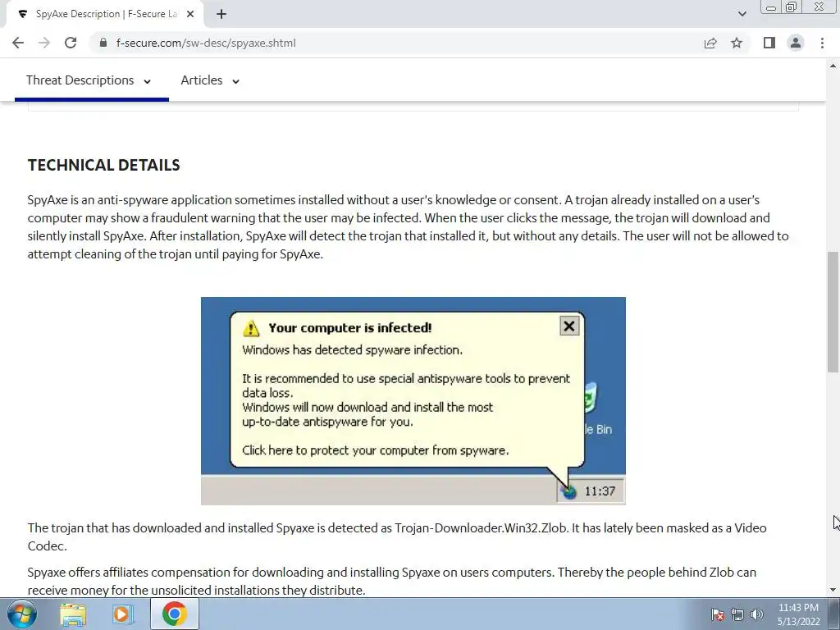Screen dimensions: 840x630
Task: Click 'Click here to protect your computer' text
Action: click(x=375, y=450)
